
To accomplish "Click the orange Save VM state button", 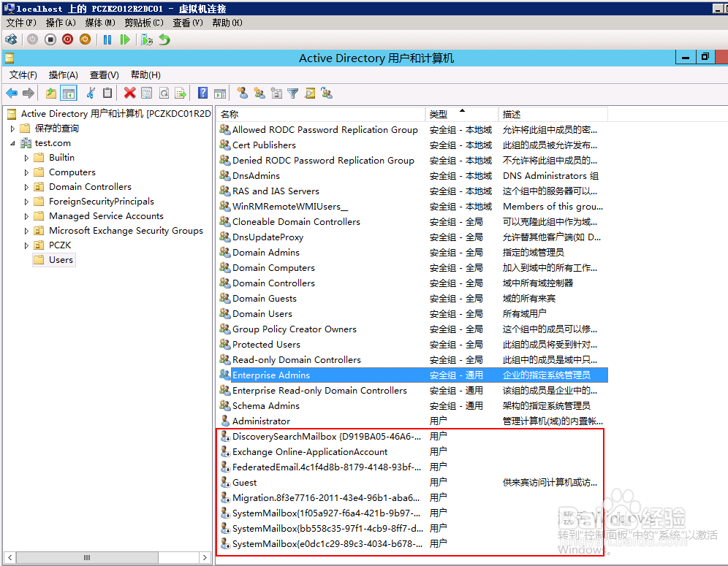I will pos(85,40).
